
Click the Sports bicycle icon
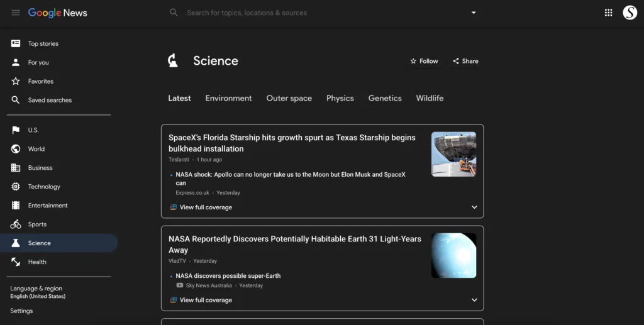pyautogui.click(x=16, y=224)
